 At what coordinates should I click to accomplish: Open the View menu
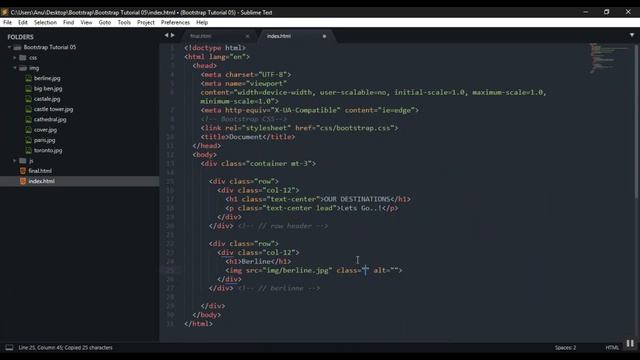[x=86, y=22]
